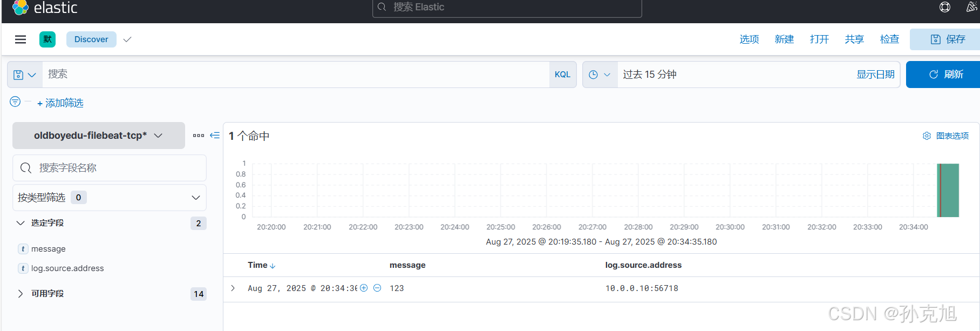This screenshot has width=980, height=331.
Task: Filter for value plus icon in row
Action: (x=364, y=288)
